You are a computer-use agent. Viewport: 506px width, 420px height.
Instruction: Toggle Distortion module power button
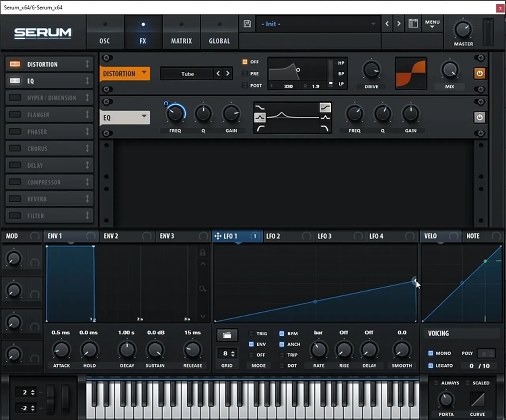(480, 73)
